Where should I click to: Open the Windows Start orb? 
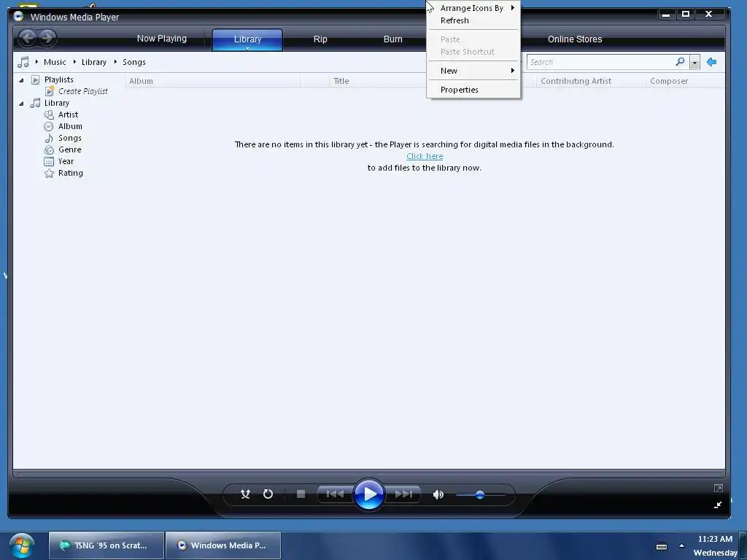(21, 545)
